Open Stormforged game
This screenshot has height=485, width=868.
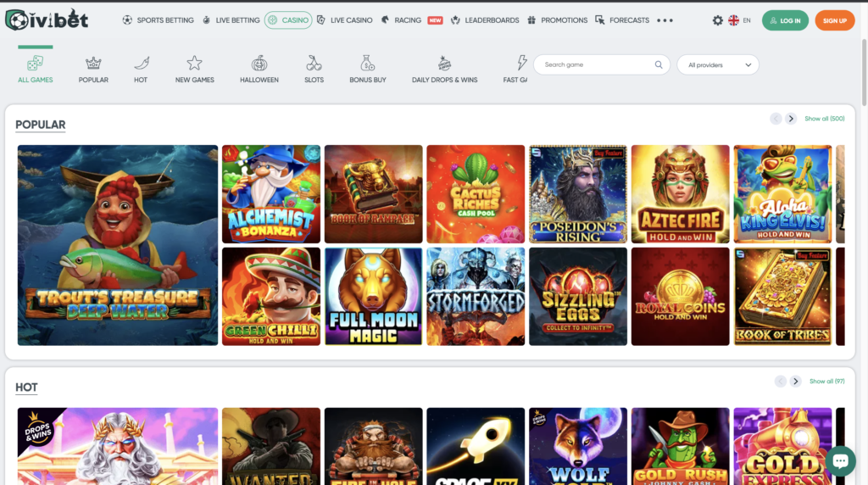(x=476, y=297)
